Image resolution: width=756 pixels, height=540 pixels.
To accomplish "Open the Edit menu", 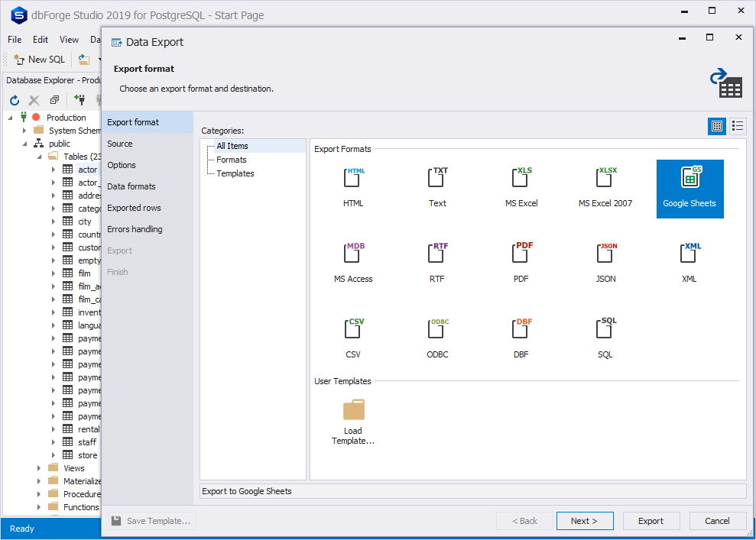I will tap(41, 40).
